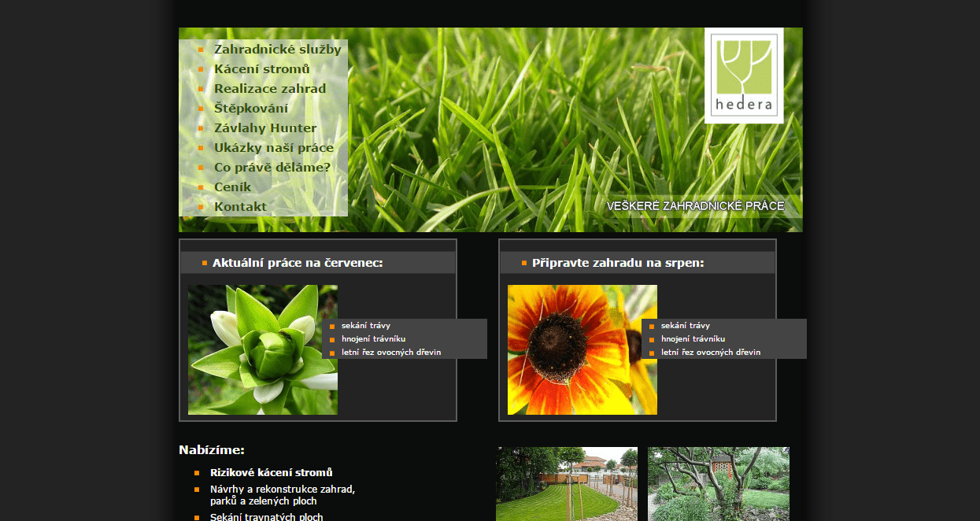Image resolution: width=980 pixels, height=521 pixels.
Task: Open Závlahy Hunter in the navigation
Action: point(265,128)
